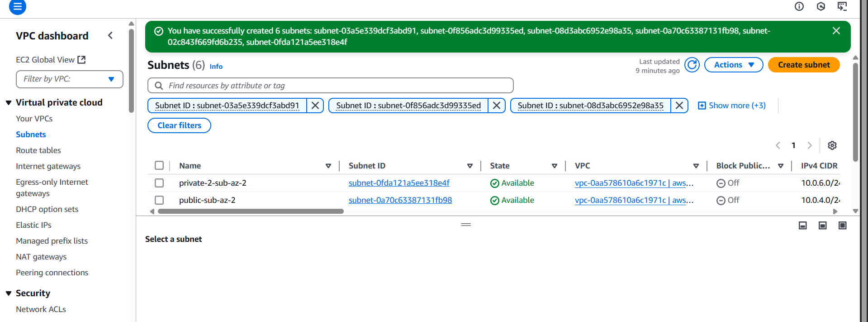Click the hexagon settings icon in top bar
Image resolution: width=868 pixels, height=322 pixels.
click(x=821, y=6)
